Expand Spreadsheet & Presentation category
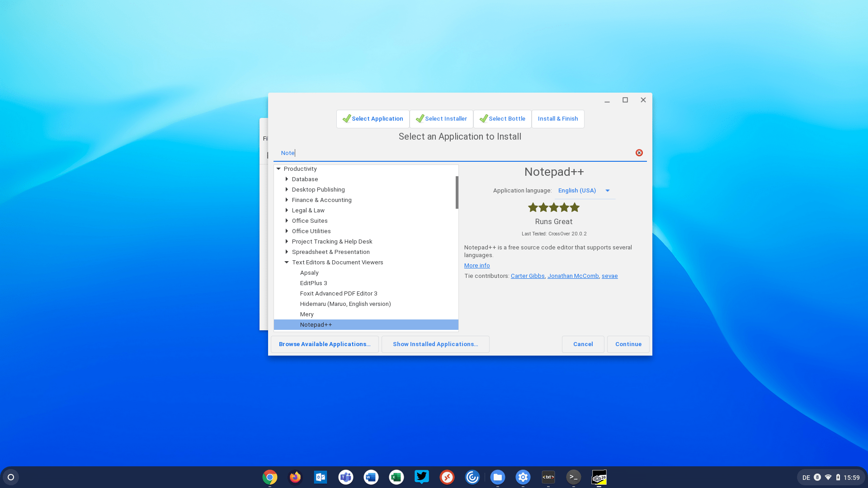 point(287,252)
